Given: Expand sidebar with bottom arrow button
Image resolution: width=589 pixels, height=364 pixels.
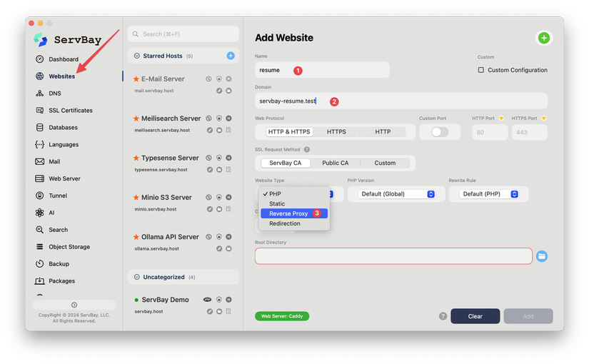Looking at the screenshot, I should point(74,305).
